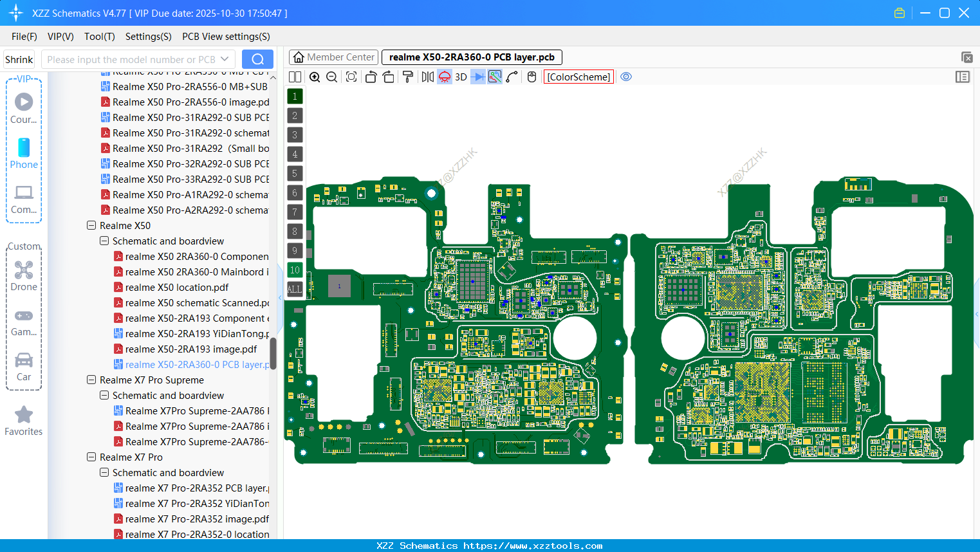Click the mirror flip icon

(427, 77)
